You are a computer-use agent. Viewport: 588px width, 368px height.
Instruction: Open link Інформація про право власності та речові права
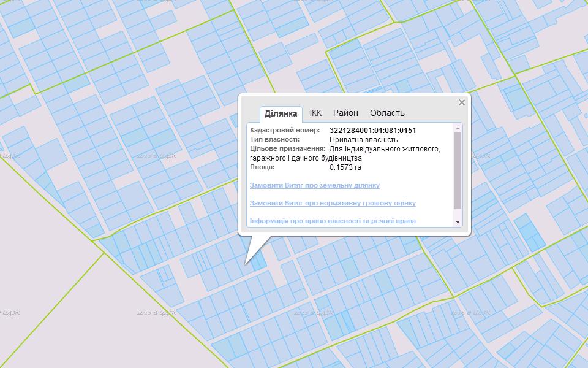[333, 221]
